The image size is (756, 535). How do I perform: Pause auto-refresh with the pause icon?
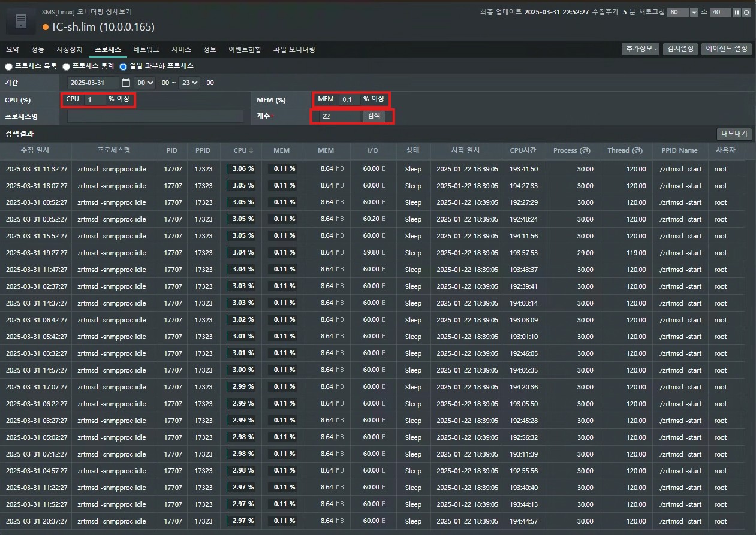(737, 13)
